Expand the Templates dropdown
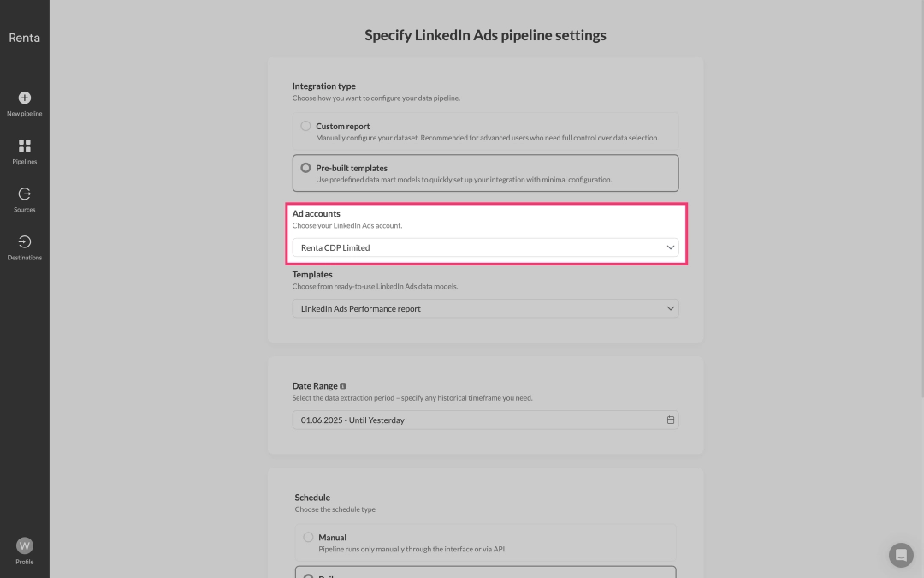The height and width of the screenshot is (578, 924). 485,308
